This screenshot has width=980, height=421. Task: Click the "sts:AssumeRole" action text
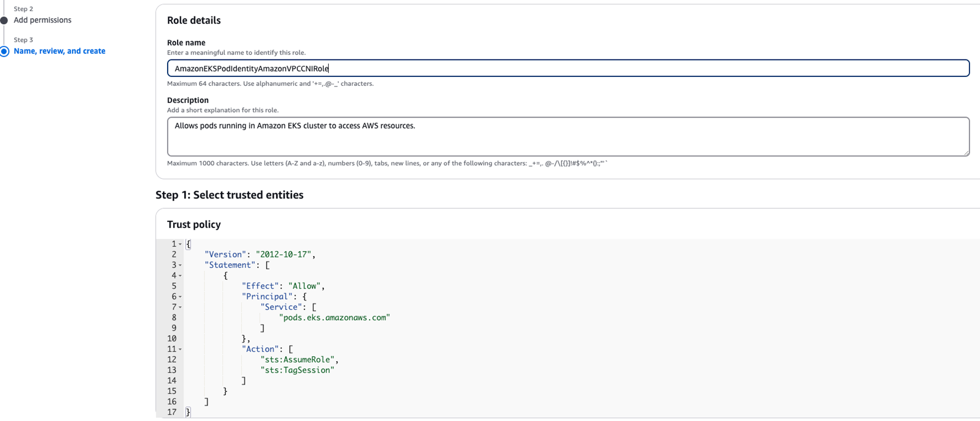pos(297,359)
